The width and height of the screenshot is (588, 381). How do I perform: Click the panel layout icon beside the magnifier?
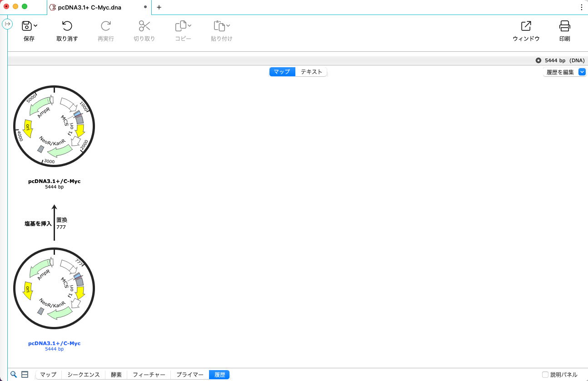(25, 375)
